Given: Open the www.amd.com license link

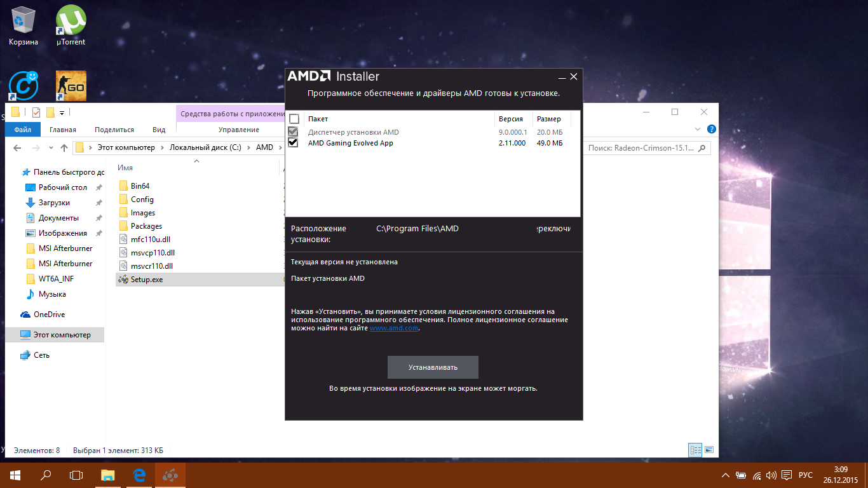Looking at the screenshot, I should click(394, 329).
